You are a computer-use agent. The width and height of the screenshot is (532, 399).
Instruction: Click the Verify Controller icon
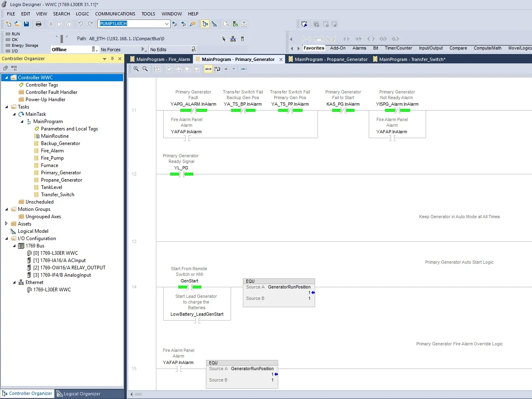point(235,24)
